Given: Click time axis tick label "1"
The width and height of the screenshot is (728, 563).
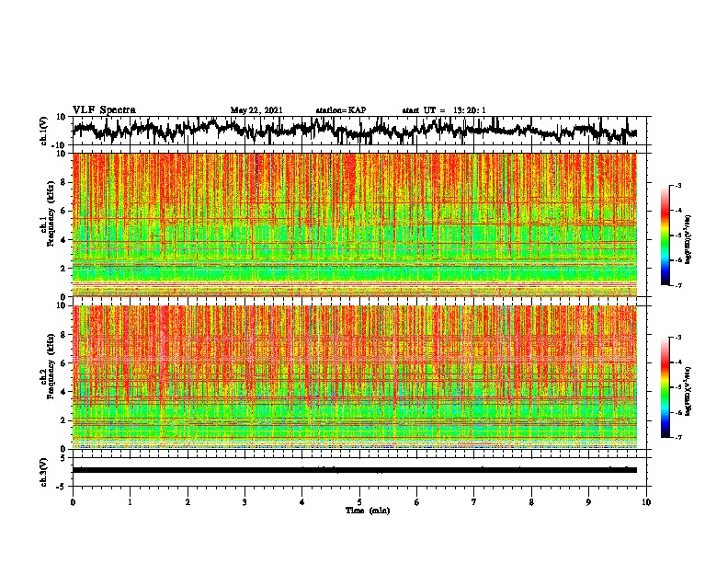Looking at the screenshot, I should coord(130,502).
